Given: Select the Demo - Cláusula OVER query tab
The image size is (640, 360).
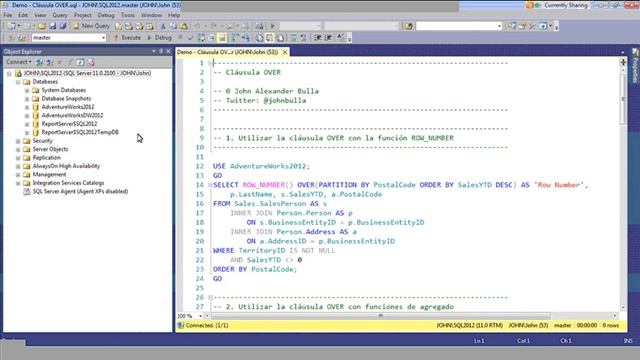Looking at the screenshot, I should pos(227,52).
